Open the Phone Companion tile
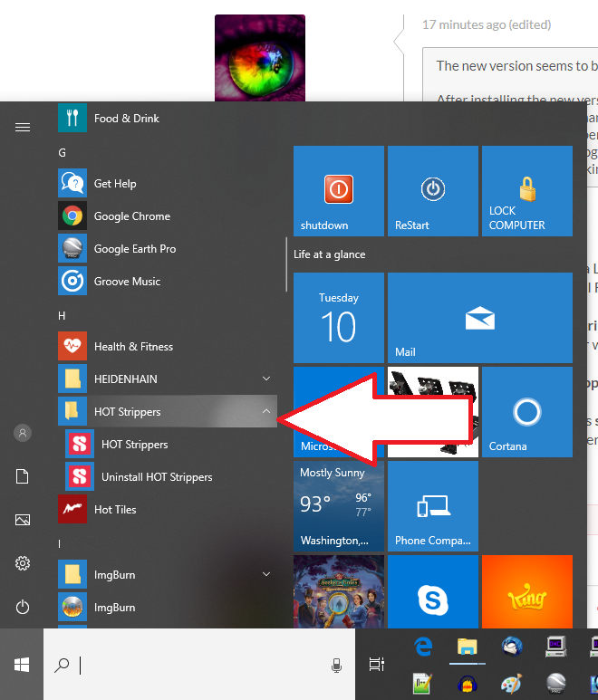The width and height of the screenshot is (598, 700). click(x=433, y=506)
